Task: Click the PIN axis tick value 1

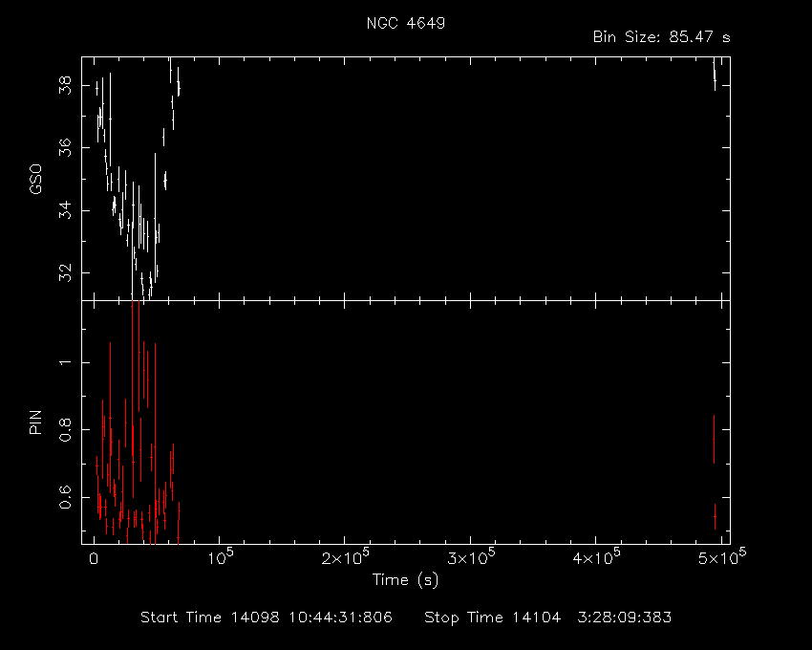Action: [66, 362]
